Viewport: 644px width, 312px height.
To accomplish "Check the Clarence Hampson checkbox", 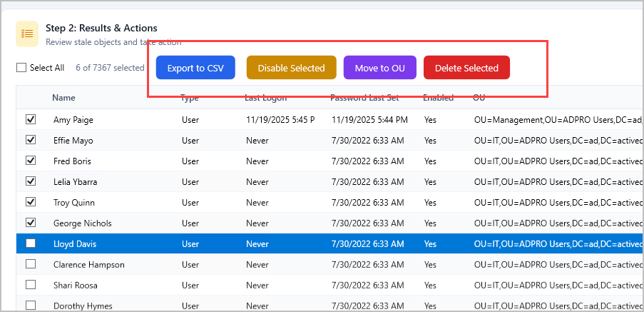I will pos(31,264).
